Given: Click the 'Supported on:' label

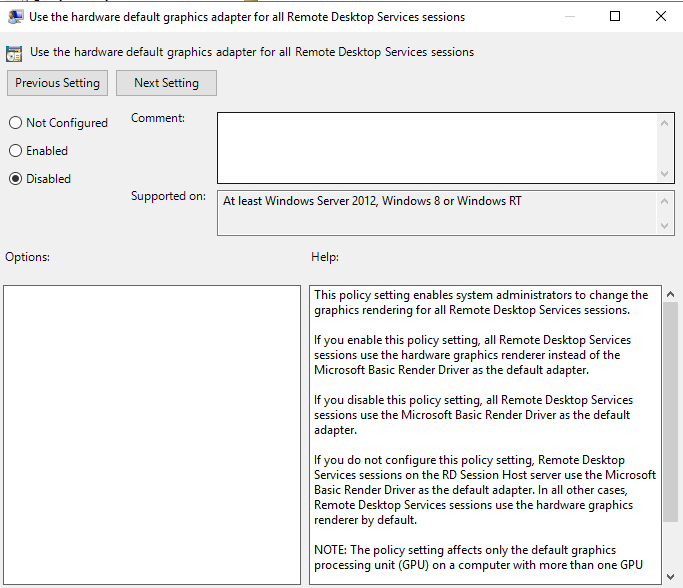Looking at the screenshot, I should click(x=168, y=196).
